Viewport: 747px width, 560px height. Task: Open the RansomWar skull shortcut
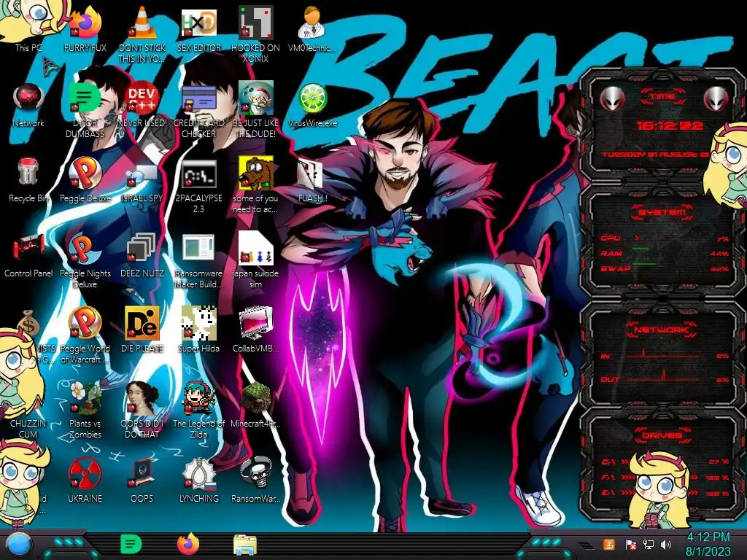[x=256, y=473]
